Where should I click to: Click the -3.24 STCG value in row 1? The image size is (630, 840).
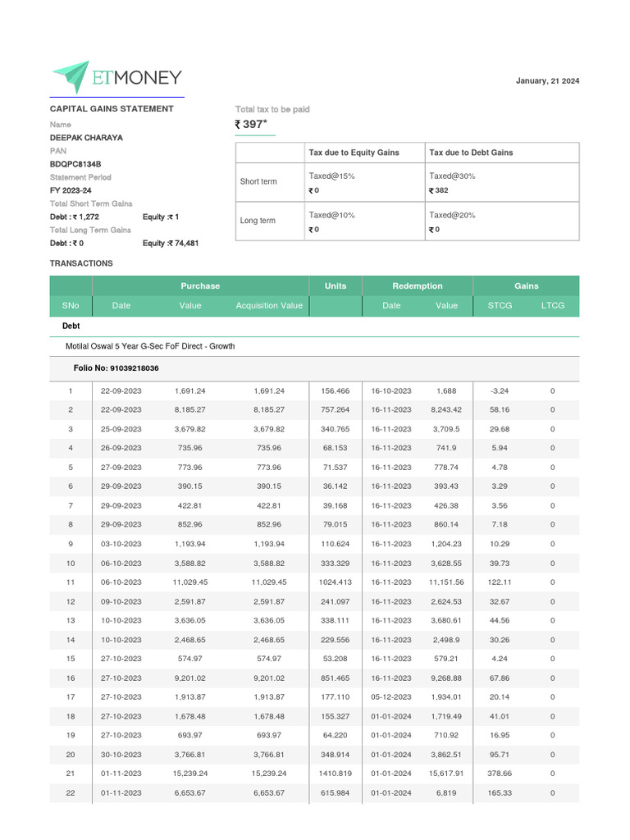(x=500, y=391)
